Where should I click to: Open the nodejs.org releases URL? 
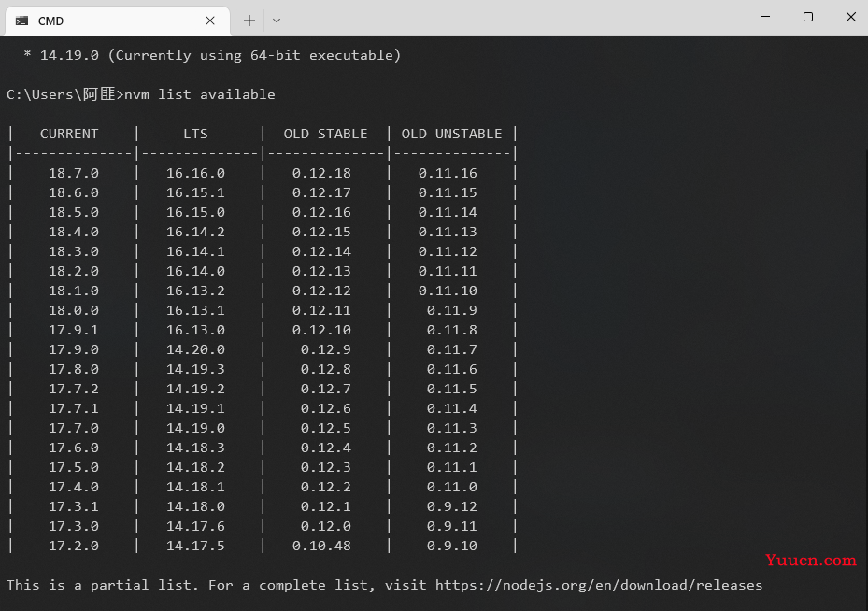coord(599,585)
